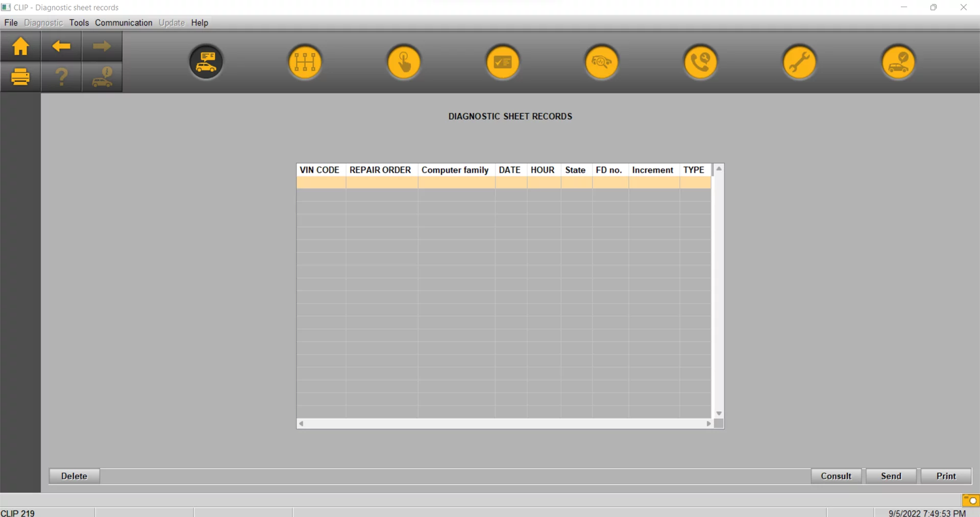Click the car with checkmark icon

click(x=898, y=62)
